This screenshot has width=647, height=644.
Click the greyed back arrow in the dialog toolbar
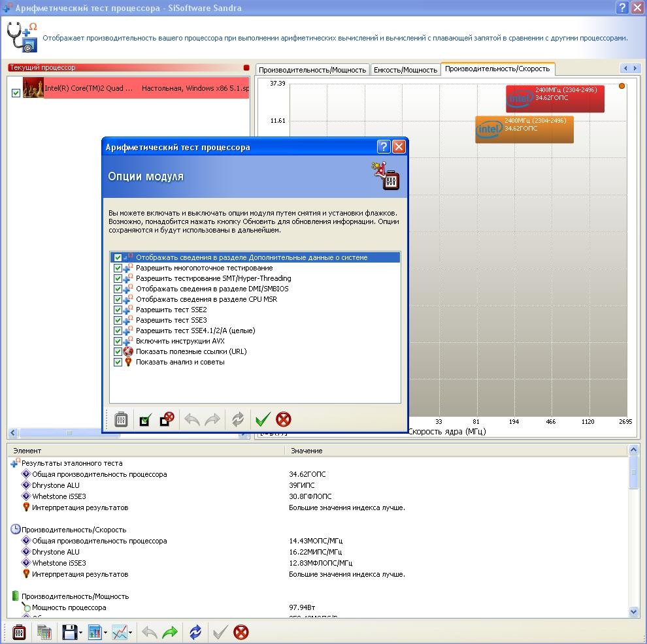click(192, 420)
